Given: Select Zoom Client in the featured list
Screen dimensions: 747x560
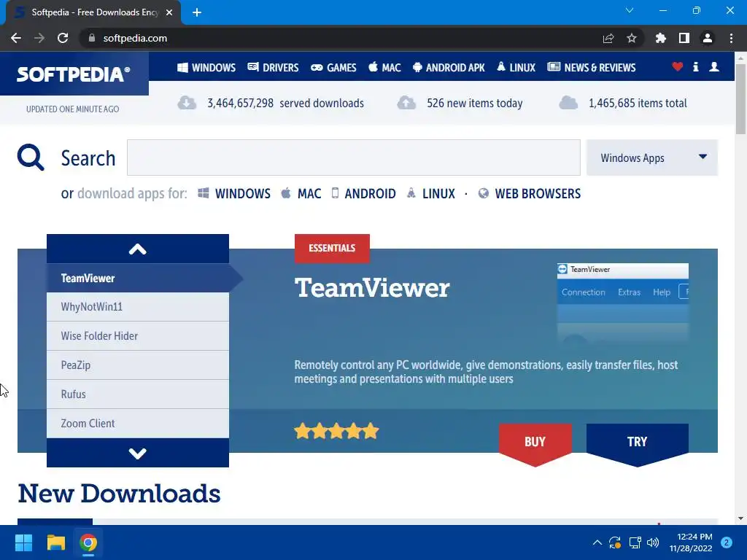Looking at the screenshot, I should coord(138,424).
